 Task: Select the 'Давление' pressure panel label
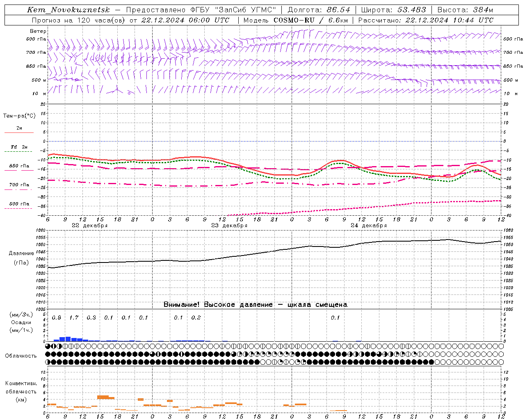(21, 253)
